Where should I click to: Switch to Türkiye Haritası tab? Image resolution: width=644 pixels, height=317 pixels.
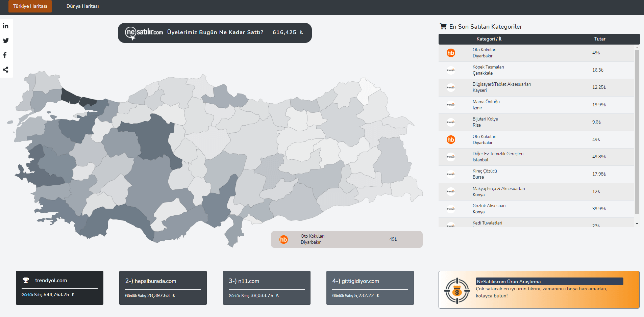[x=30, y=6]
